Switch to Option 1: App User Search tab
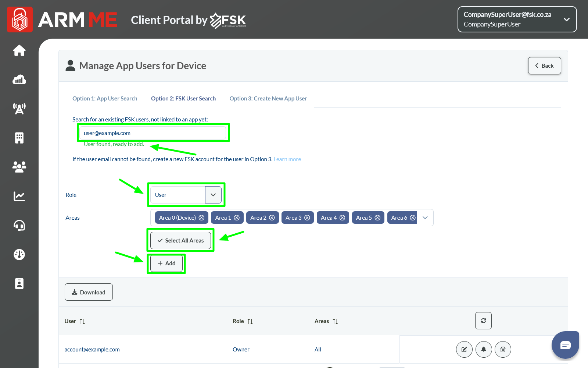Screen dimensions: 588x368 coord(105,99)
